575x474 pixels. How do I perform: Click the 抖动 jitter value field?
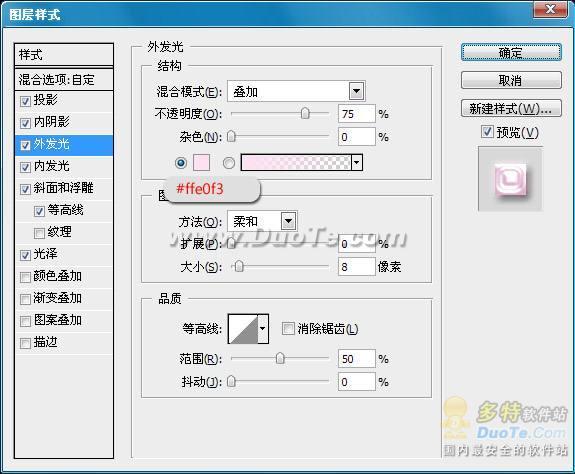click(357, 382)
